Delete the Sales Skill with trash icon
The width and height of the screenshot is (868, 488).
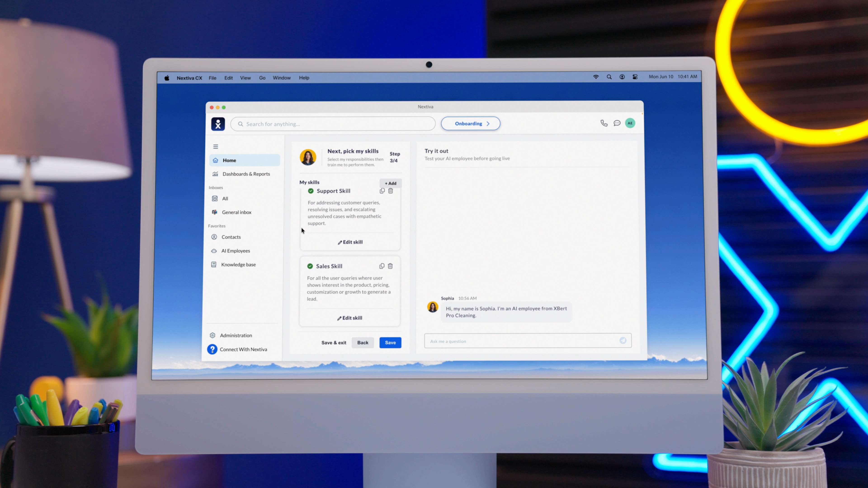(x=390, y=266)
